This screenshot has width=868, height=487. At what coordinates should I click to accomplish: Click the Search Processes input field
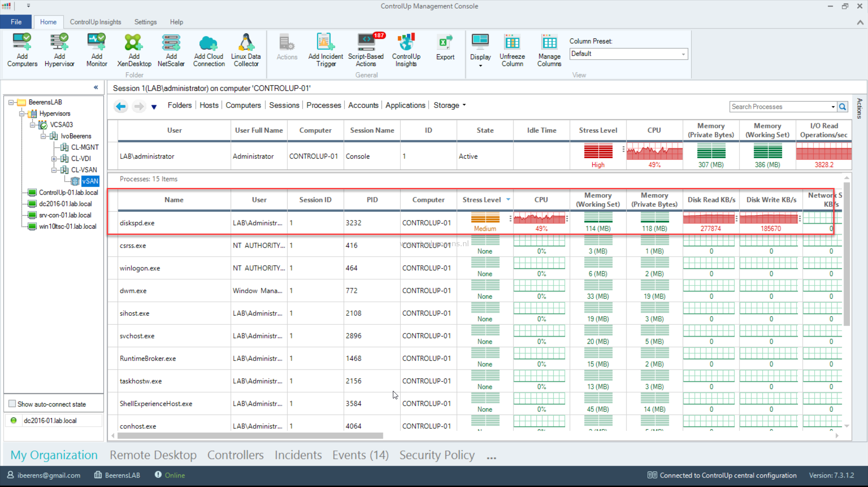tap(779, 107)
